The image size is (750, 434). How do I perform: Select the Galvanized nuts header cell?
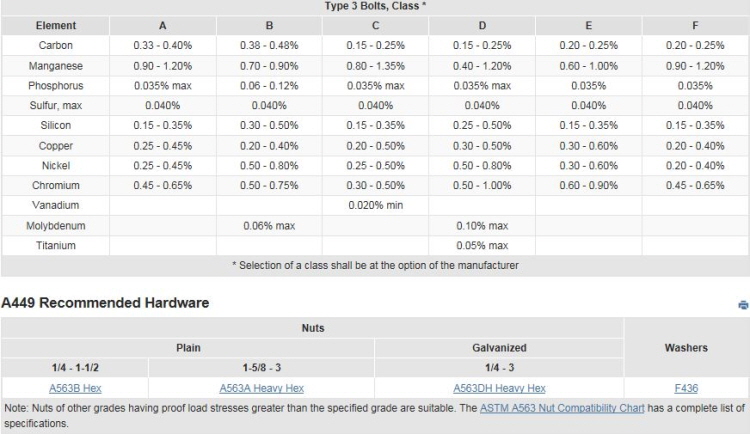click(499, 348)
